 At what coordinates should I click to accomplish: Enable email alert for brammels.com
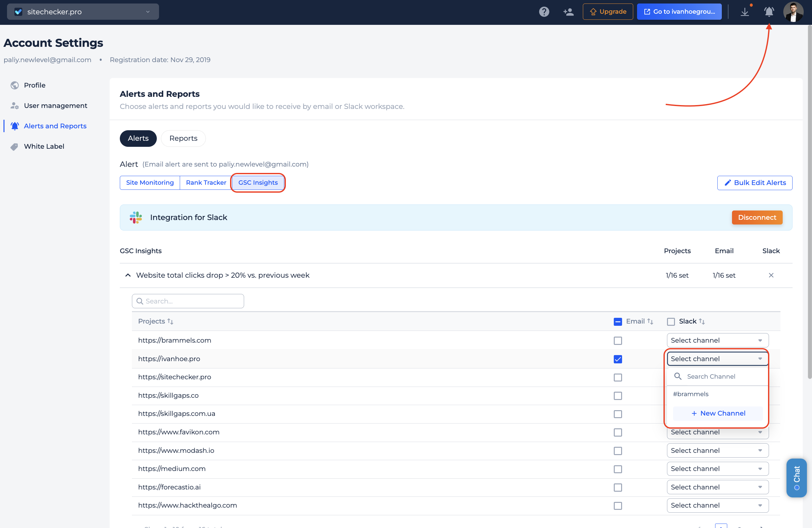618,340
